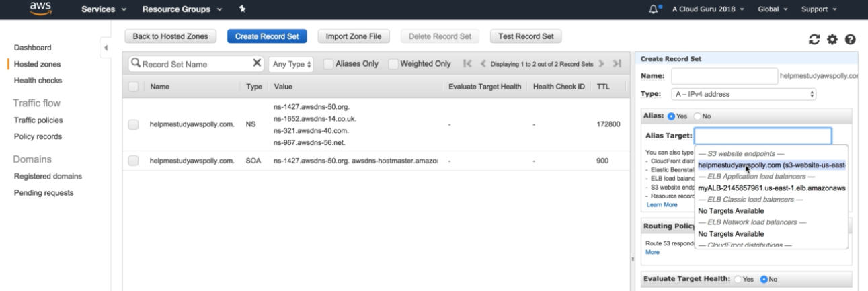Sort by TTL column header
868x291 pixels.
(x=604, y=87)
